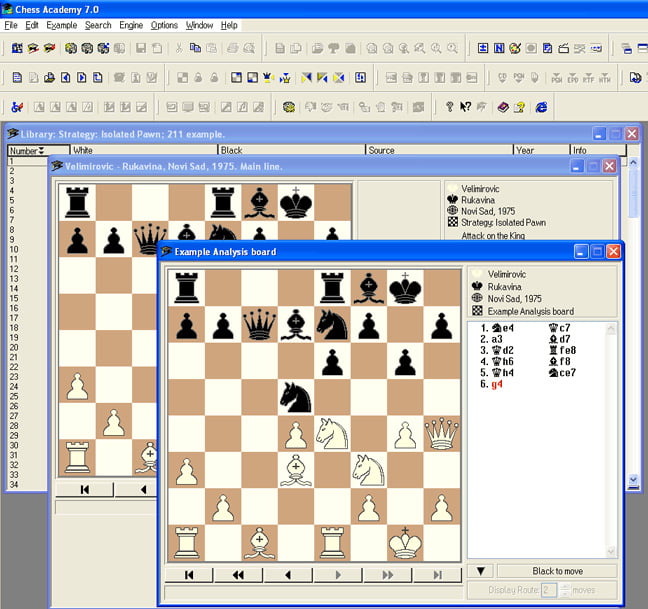Click the fast forward button in Analysis board
648x609 pixels.
coord(388,575)
